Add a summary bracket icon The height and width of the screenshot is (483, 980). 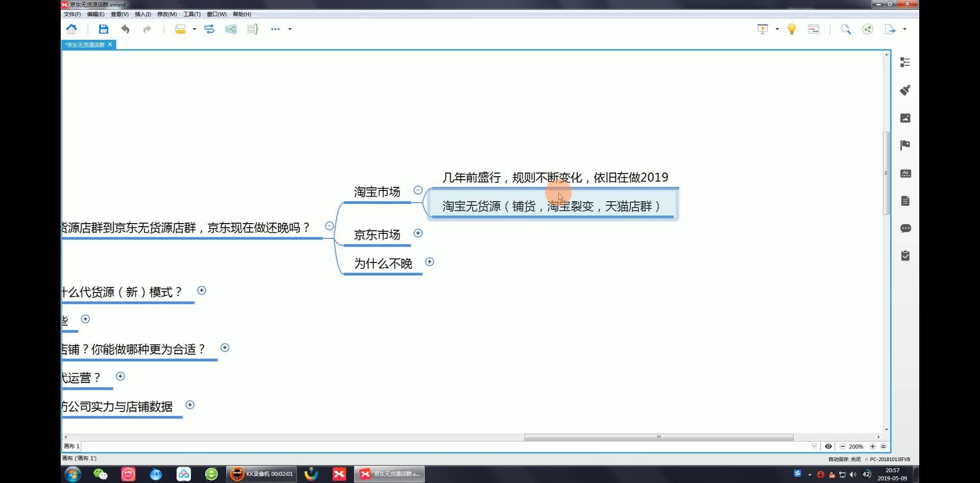coord(253,29)
